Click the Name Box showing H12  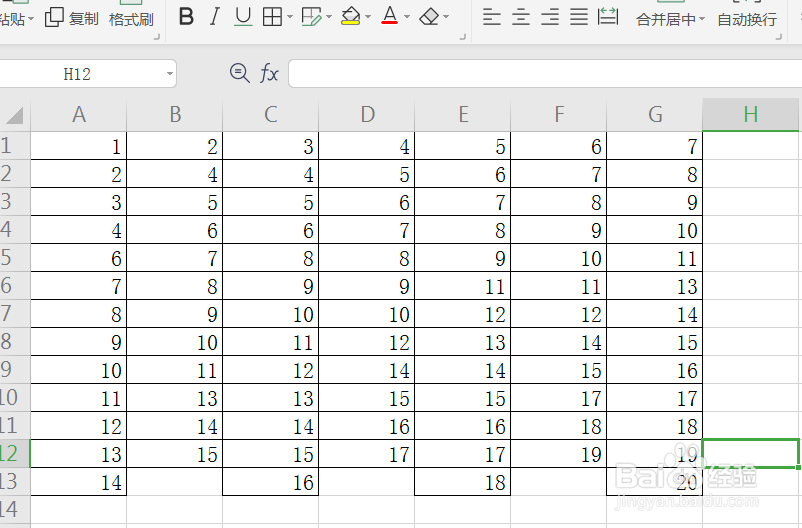(77, 74)
